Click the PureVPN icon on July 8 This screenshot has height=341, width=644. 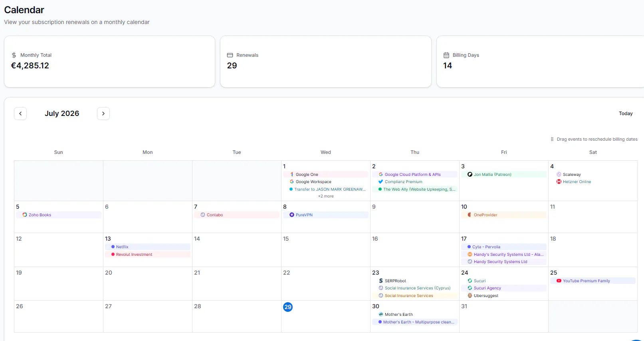click(x=292, y=215)
